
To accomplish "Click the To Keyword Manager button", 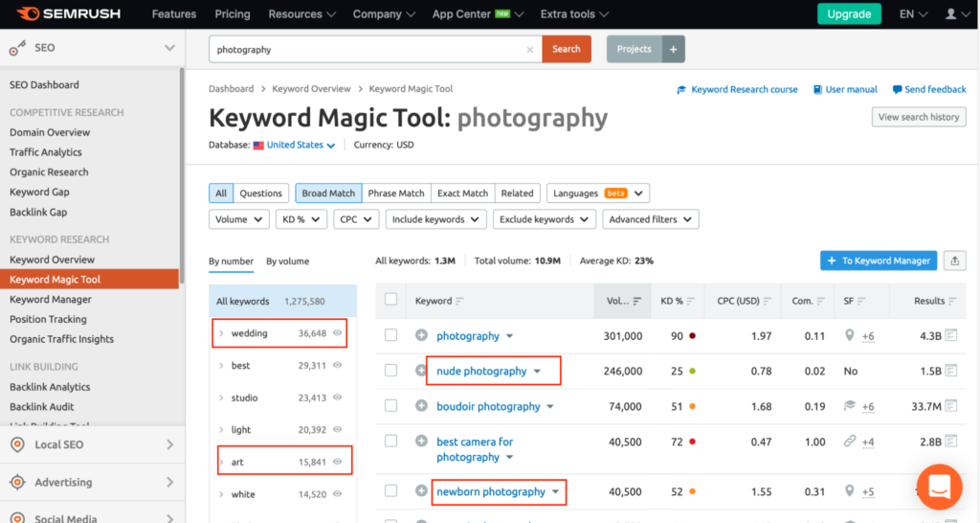I will tap(879, 261).
